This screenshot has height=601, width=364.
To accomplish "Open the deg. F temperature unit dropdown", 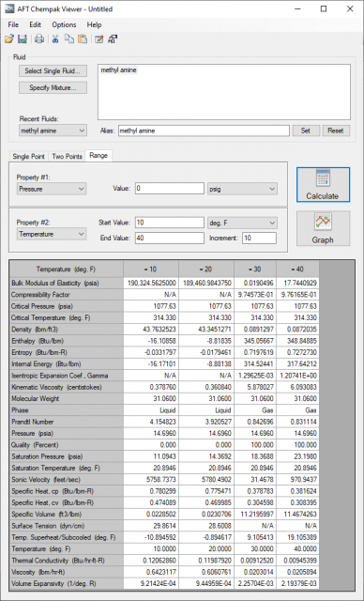I will (x=242, y=223).
